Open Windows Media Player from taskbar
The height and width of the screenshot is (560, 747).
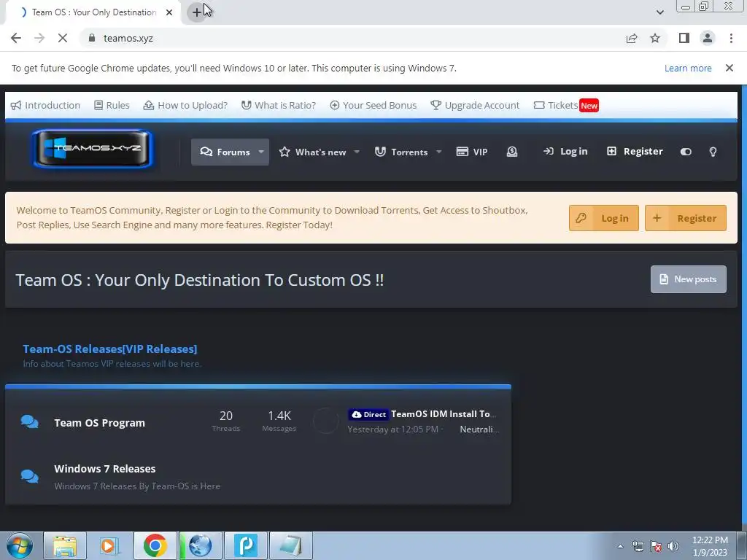point(109,545)
